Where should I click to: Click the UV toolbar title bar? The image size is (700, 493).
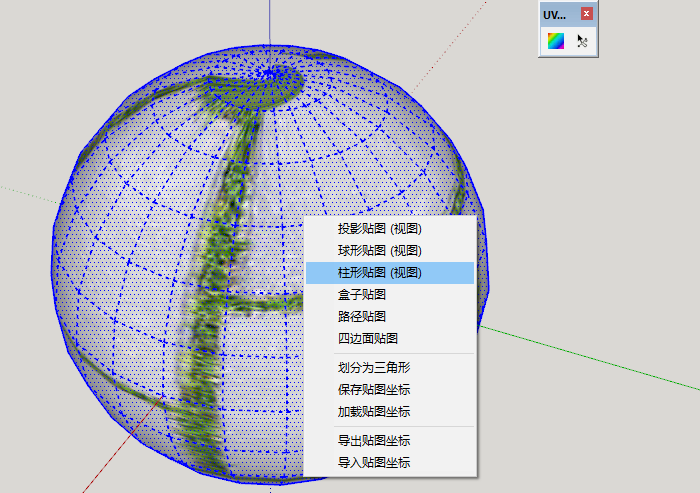[x=558, y=14]
